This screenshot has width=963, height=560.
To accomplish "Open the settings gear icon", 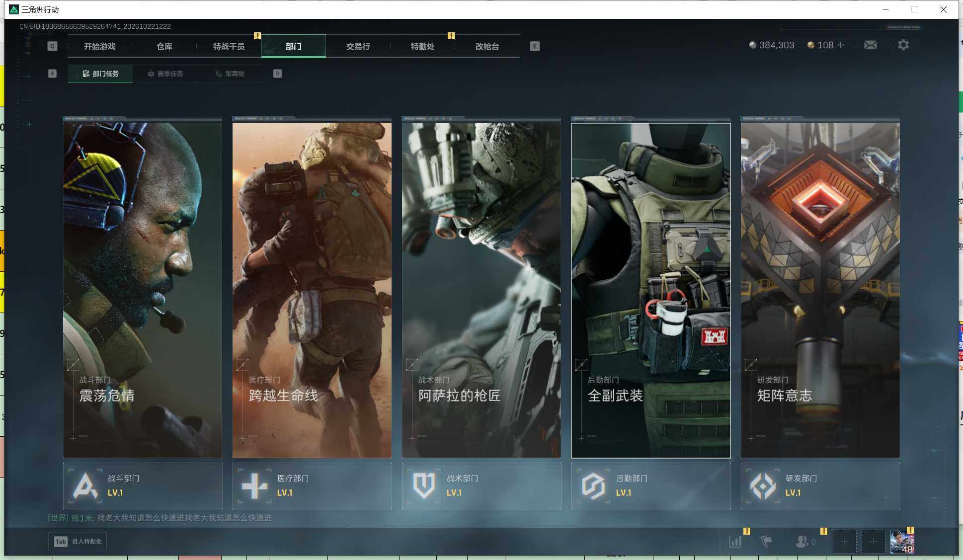I will [903, 45].
